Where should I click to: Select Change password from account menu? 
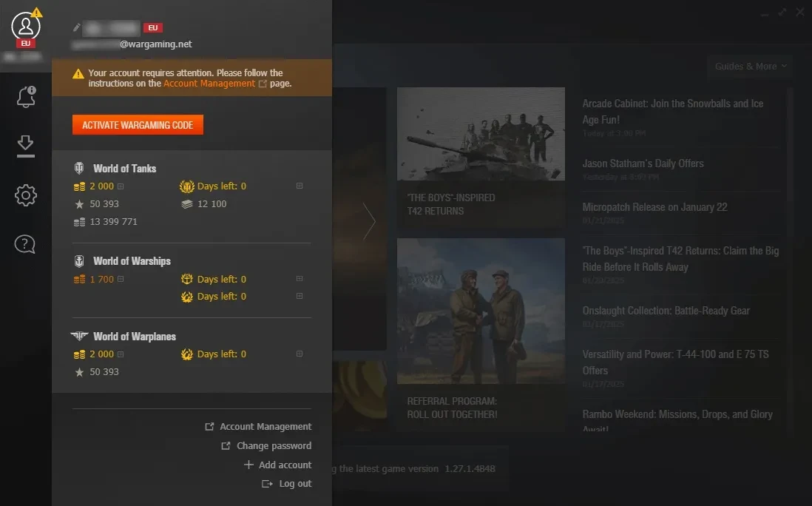coord(274,446)
